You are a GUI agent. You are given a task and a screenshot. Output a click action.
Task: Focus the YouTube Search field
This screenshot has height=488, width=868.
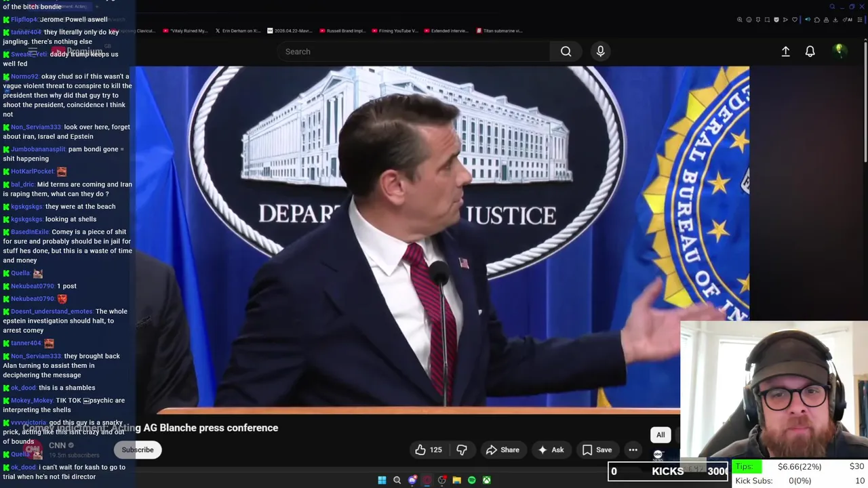pyautogui.click(x=414, y=52)
